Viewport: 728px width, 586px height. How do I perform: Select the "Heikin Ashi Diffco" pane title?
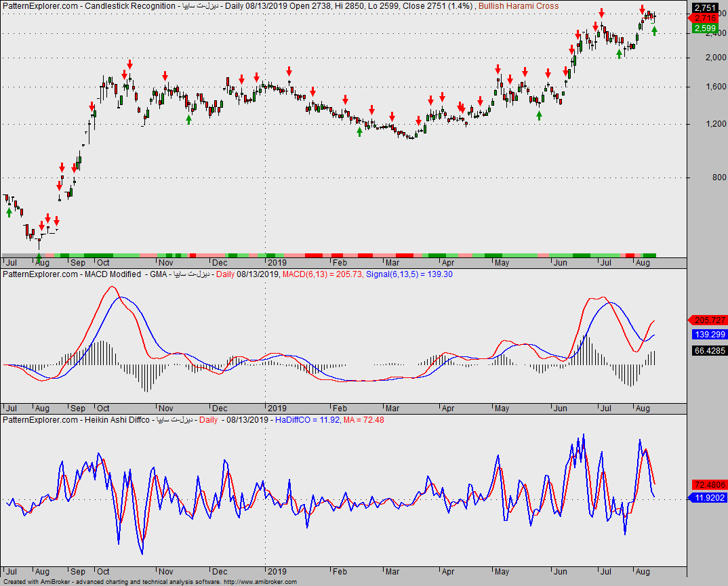(x=117, y=420)
